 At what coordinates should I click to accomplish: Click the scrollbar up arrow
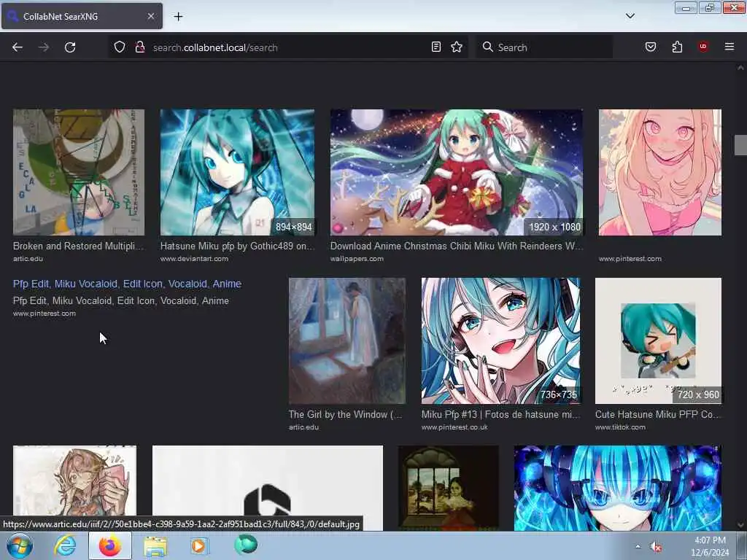click(x=740, y=68)
